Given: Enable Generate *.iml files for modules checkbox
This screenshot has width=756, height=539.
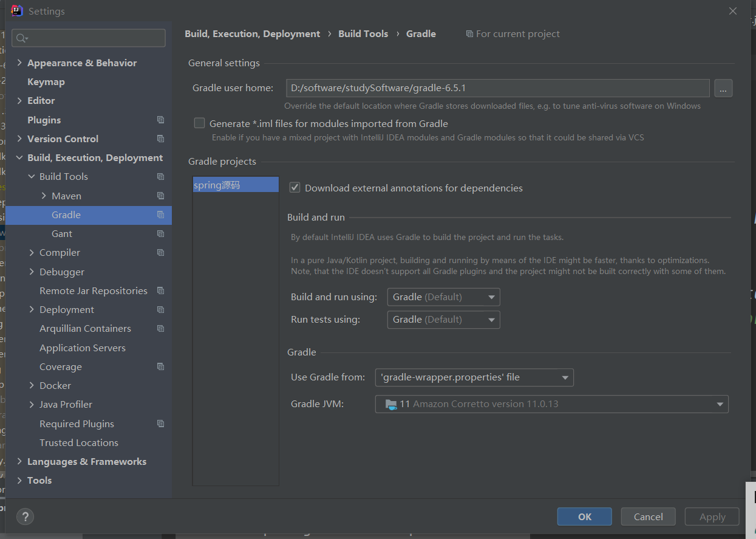Looking at the screenshot, I should [x=199, y=123].
